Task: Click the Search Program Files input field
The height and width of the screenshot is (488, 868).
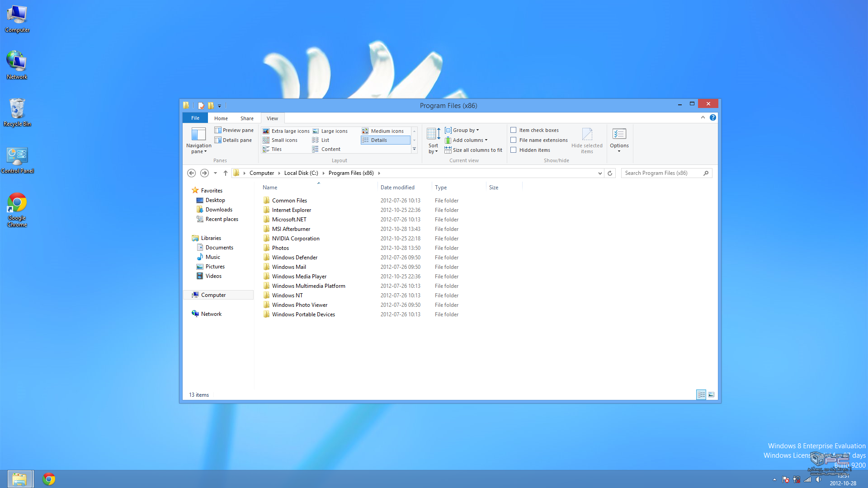Action: pyautogui.click(x=664, y=173)
